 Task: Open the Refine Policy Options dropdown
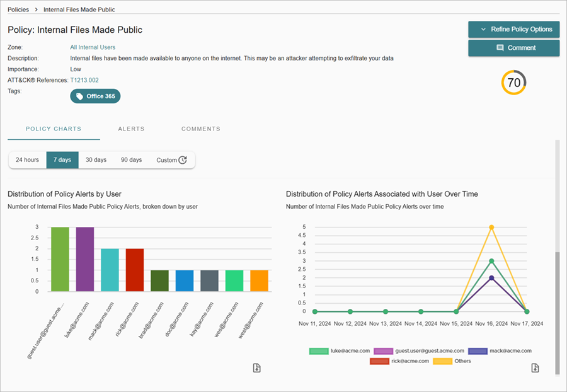[x=513, y=29]
